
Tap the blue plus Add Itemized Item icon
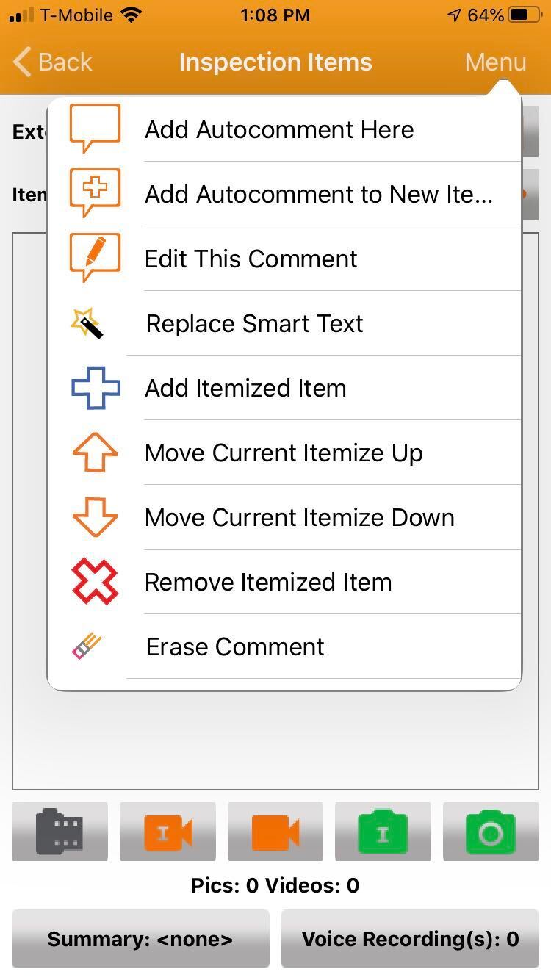[96, 388]
